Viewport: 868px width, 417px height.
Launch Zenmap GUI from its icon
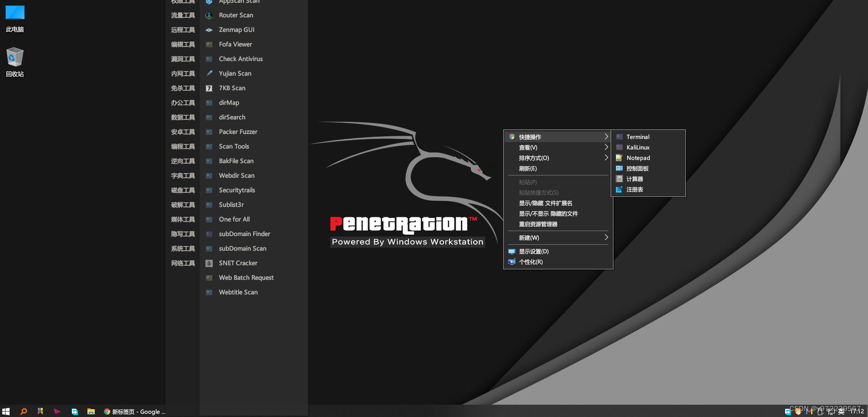point(209,30)
